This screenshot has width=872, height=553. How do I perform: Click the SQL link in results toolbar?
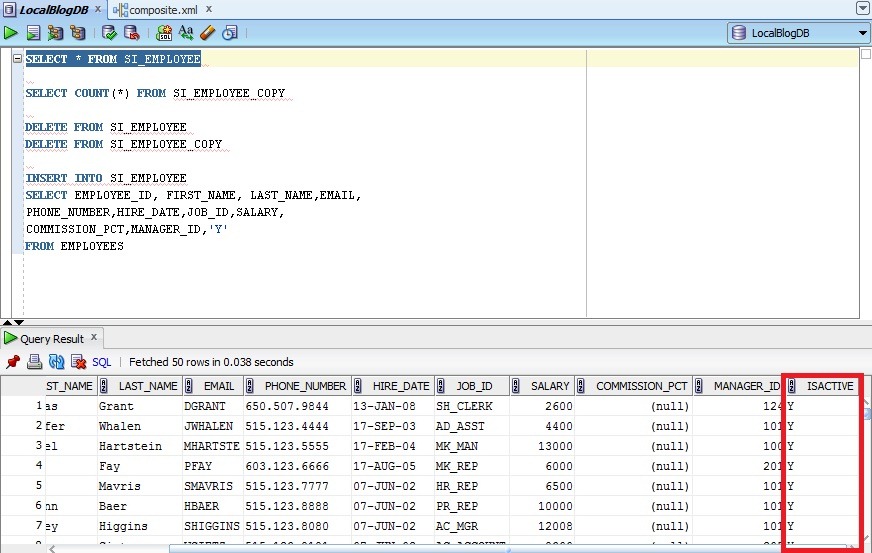pos(102,362)
